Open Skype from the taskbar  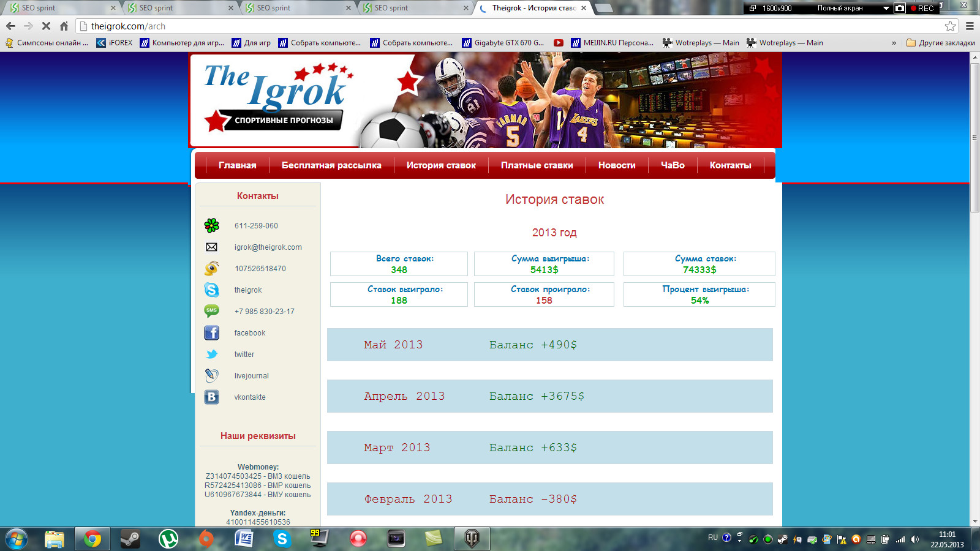282,539
